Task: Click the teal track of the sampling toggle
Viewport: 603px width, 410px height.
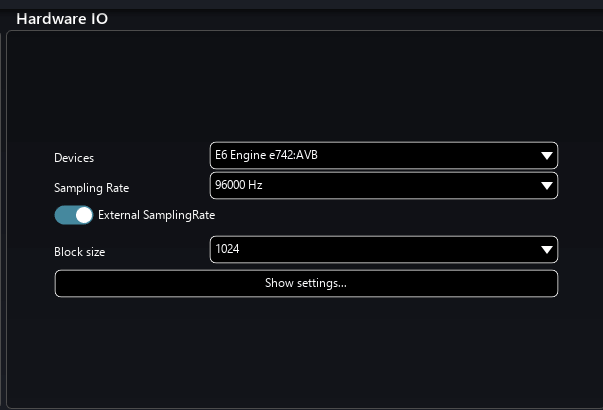Action: click(64, 215)
